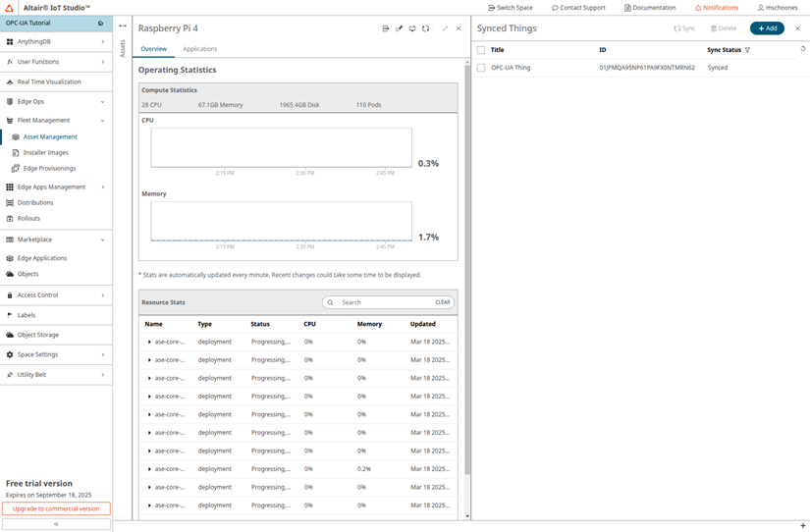Select Asset Management in sidebar
This screenshot has height=532, width=810.
(50, 136)
